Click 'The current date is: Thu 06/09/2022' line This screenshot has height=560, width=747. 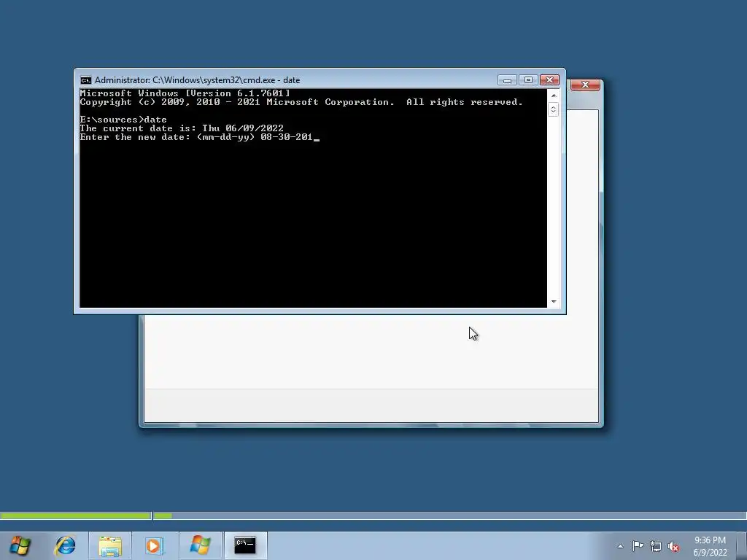click(182, 128)
